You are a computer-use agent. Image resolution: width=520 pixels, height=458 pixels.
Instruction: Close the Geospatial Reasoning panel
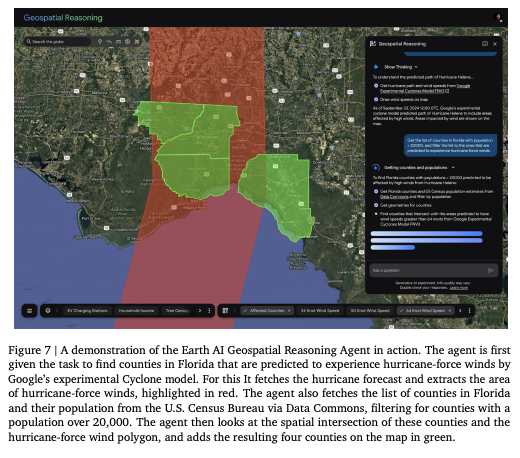click(x=495, y=44)
